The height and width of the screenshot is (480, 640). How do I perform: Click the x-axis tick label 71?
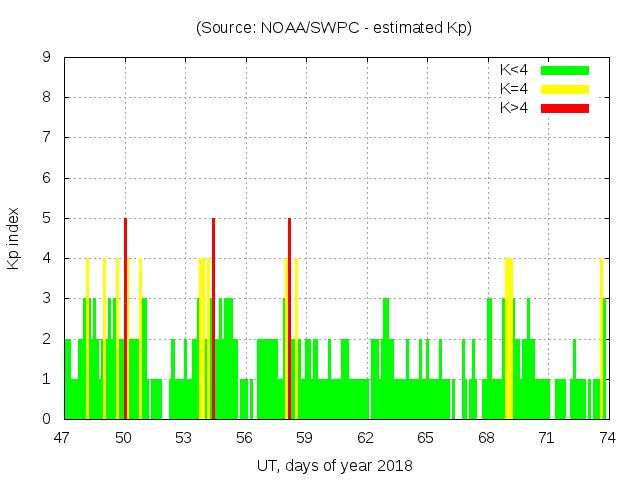pyautogui.click(x=547, y=437)
